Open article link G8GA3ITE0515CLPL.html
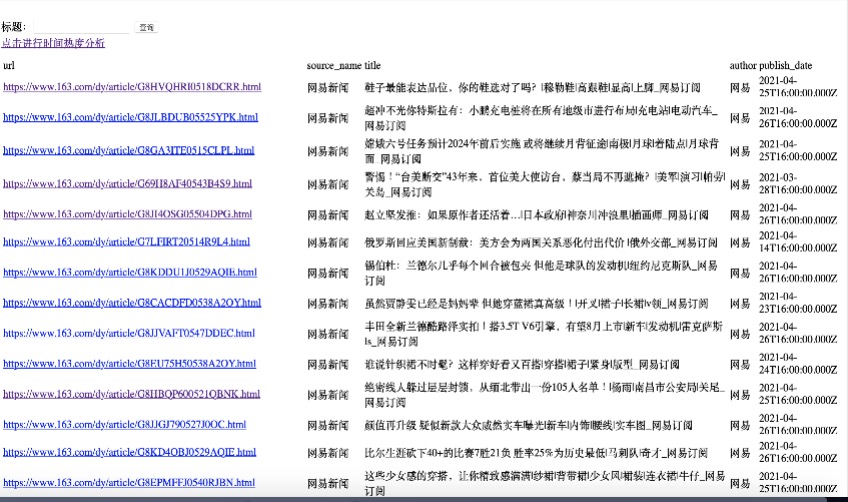The image size is (848, 502). (129, 150)
